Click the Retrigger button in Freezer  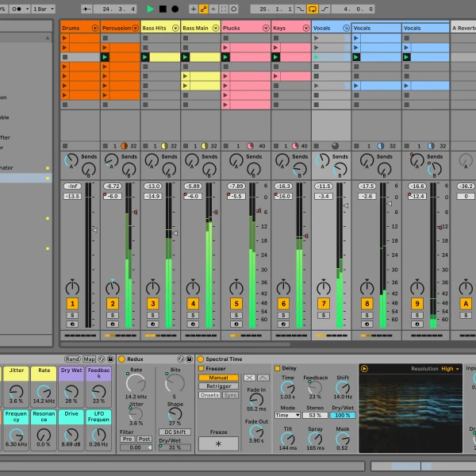coord(218,386)
